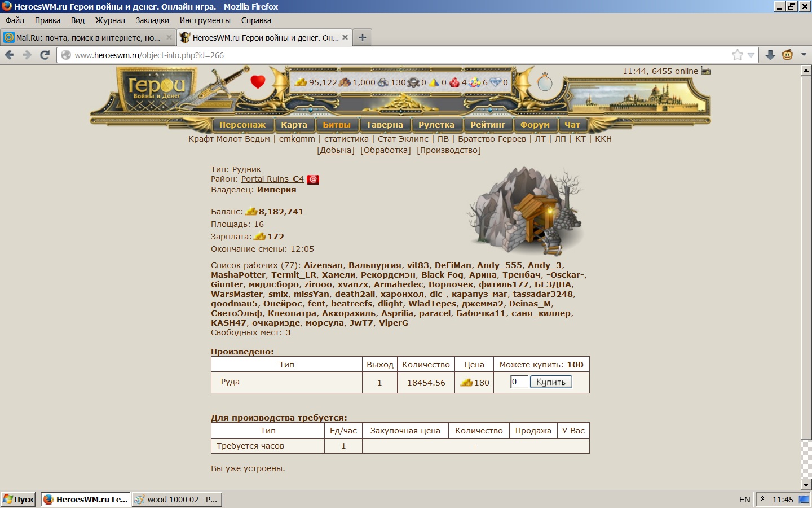Close the HeroesWM.ru browser tab

[345, 37]
